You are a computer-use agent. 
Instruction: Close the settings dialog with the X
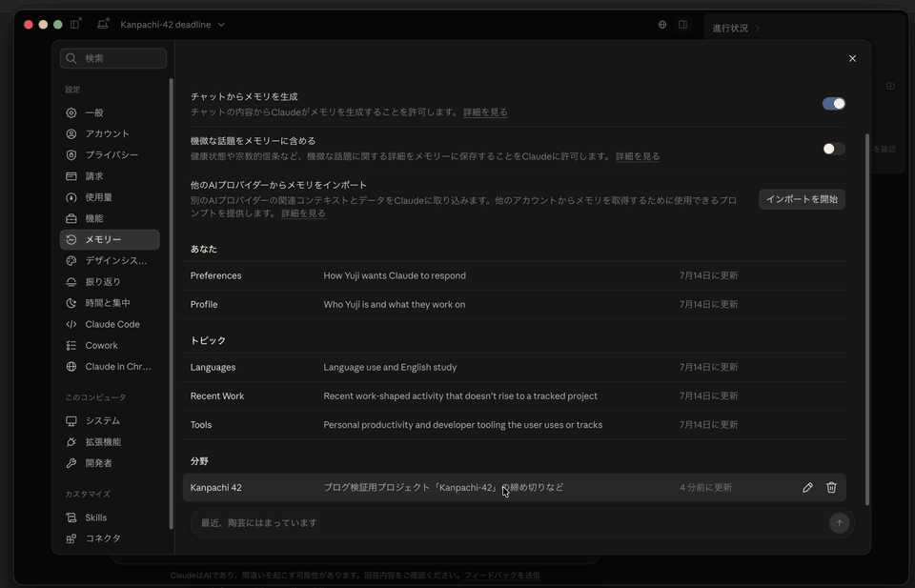click(852, 58)
